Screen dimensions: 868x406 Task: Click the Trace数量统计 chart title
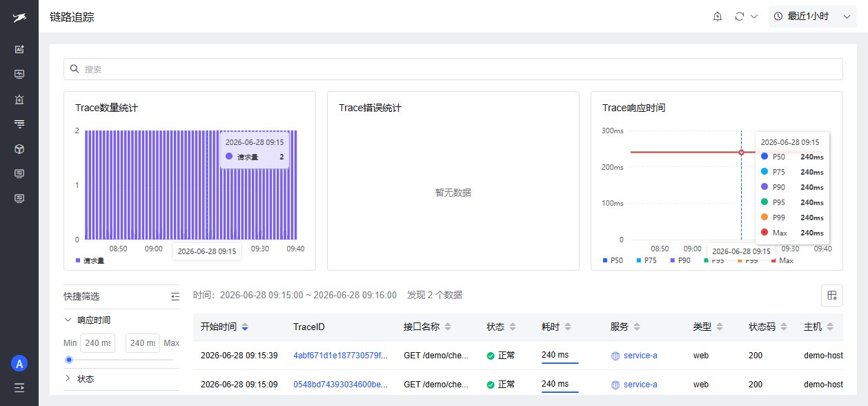click(107, 108)
